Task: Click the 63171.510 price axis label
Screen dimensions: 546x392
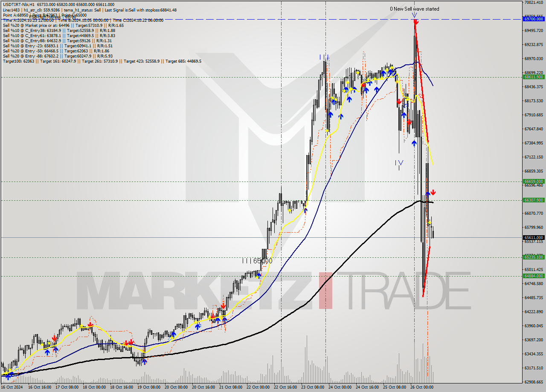Action: (534, 368)
